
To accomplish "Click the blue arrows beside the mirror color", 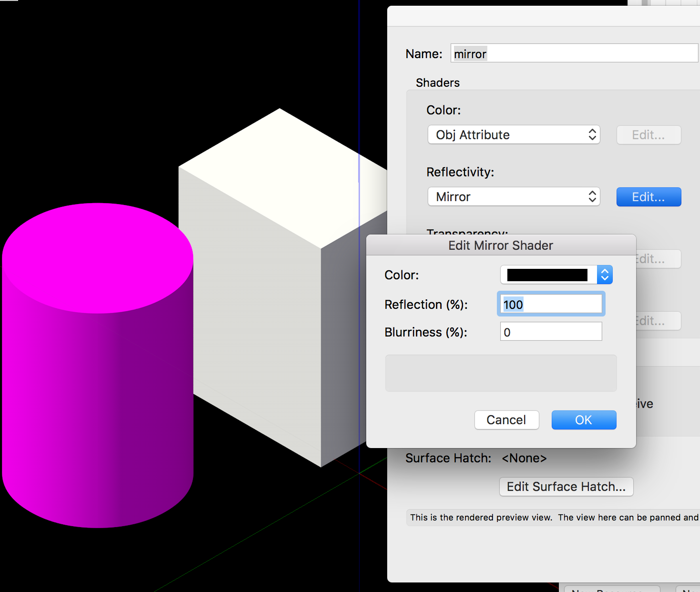I will [x=605, y=275].
